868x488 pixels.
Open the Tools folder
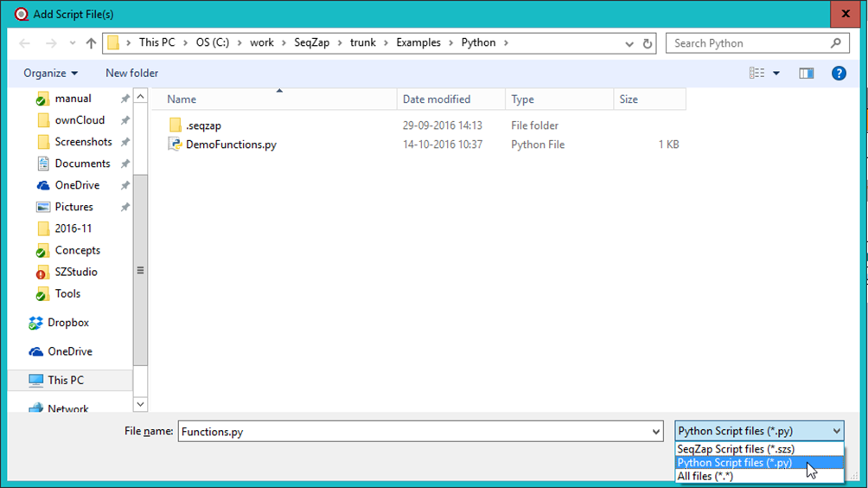pos(67,293)
